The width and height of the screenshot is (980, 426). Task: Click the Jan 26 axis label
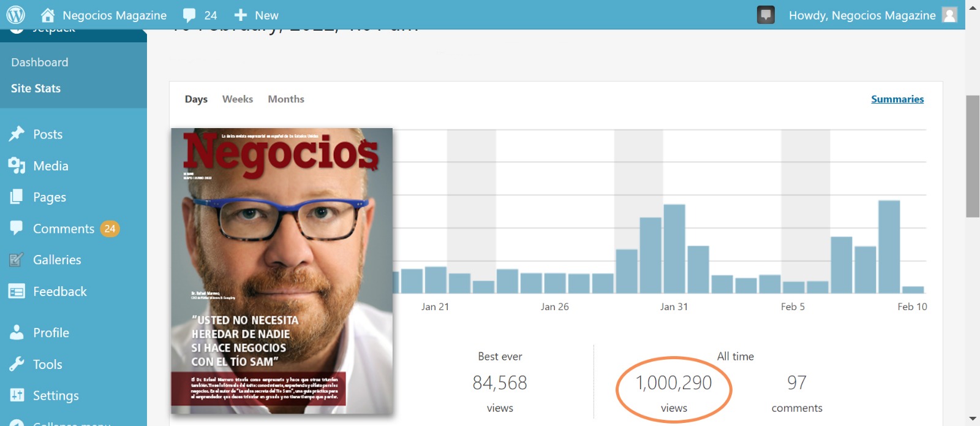tap(555, 306)
